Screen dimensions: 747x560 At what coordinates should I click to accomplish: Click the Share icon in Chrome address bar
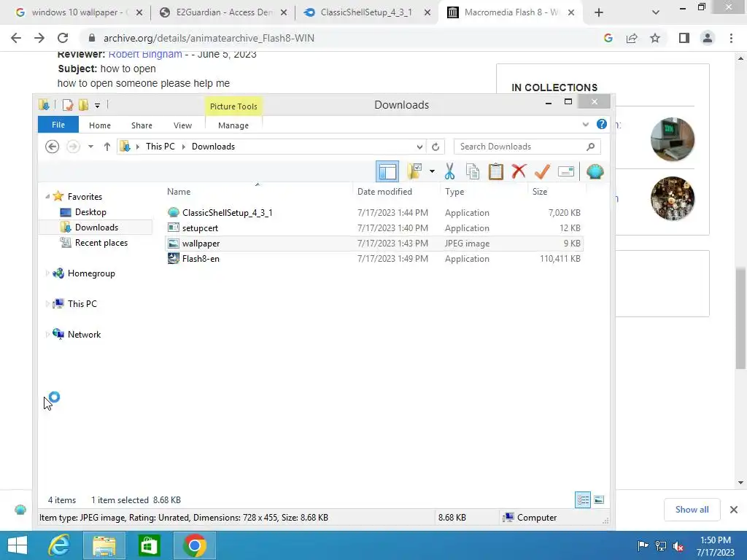(632, 38)
